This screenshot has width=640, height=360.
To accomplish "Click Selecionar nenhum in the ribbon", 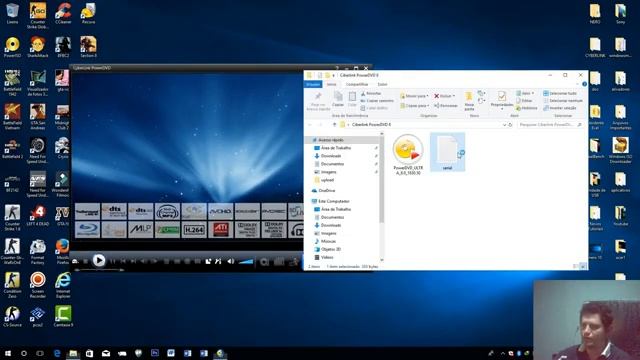I will point(563,100).
